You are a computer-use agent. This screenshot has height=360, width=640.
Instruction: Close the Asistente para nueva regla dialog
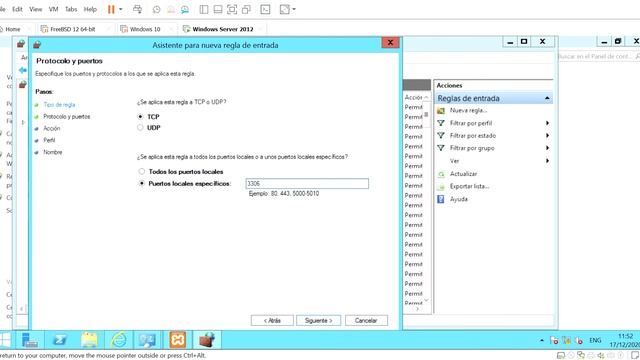pyautogui.click(x=390, y=42)
